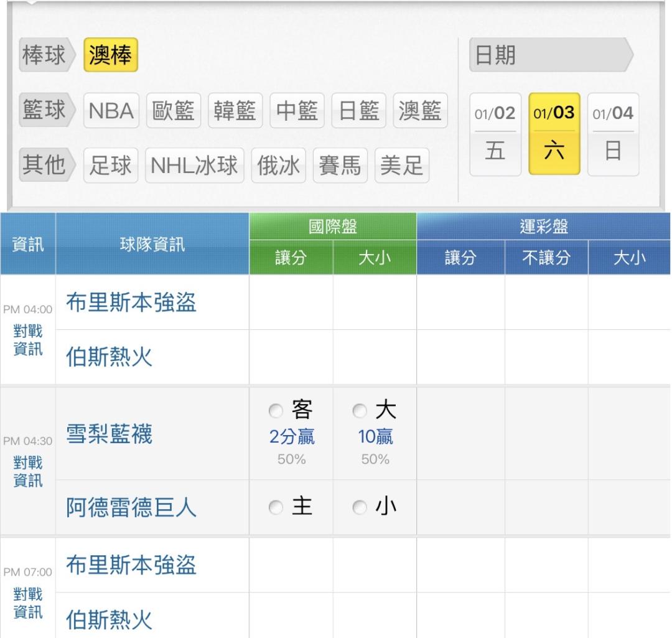The image size is (672, 638).
Task: Click the highlighted 01/03 Saturday date
Action: pyautogui.click(x=554, y=134)
